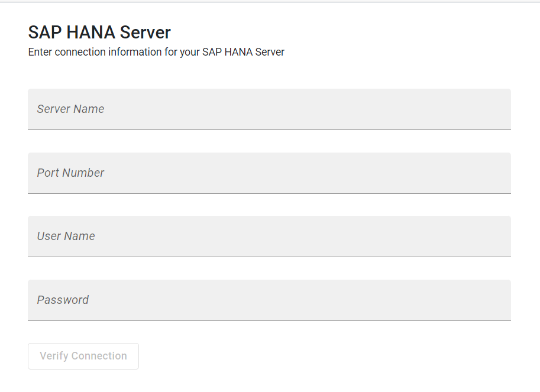
Task: Focus the field above Verify Connection
Action: coord(269,300)
